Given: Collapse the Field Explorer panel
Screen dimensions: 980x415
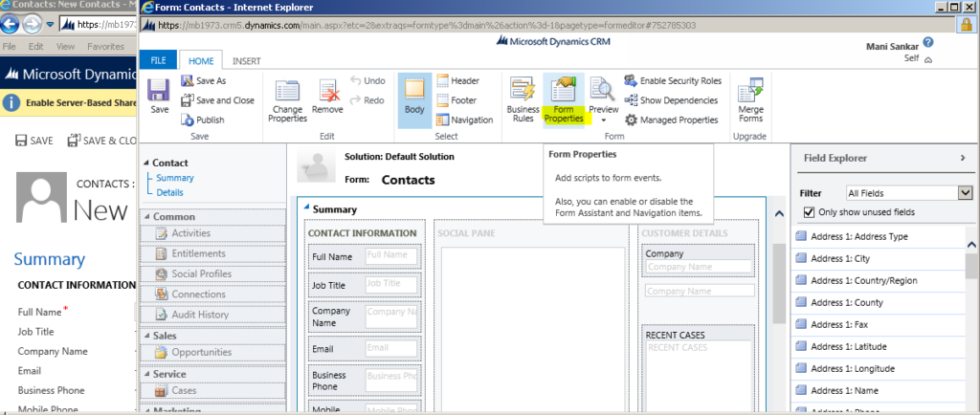Looking at the screenshot, I should (963, 158).
